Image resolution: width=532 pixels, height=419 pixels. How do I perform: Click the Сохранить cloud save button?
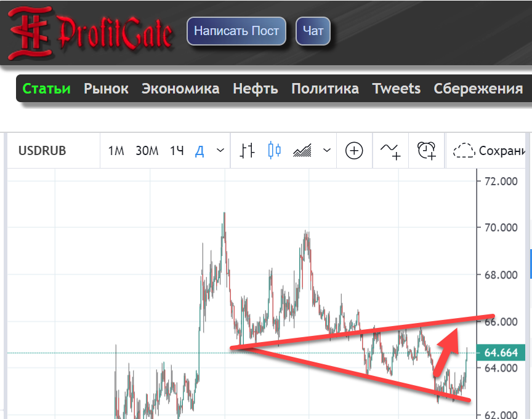(489, 151)
